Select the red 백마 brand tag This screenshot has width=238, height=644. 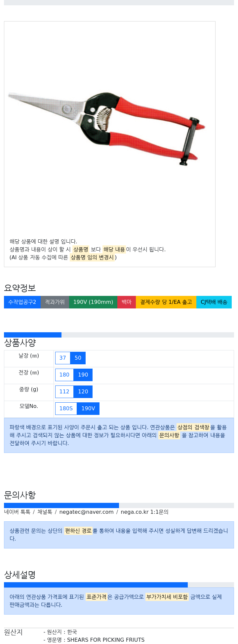(127, 302)
